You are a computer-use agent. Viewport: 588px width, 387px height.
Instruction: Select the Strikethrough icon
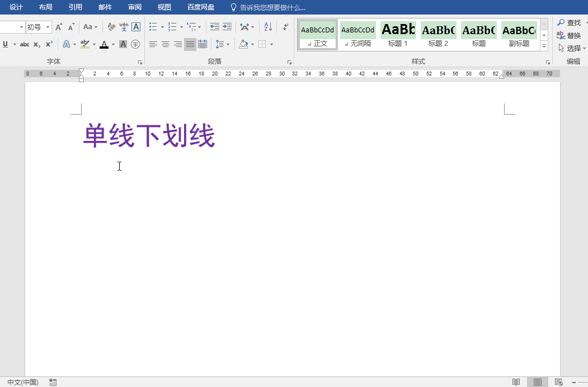pyautogui.click(x=25, y=44)
